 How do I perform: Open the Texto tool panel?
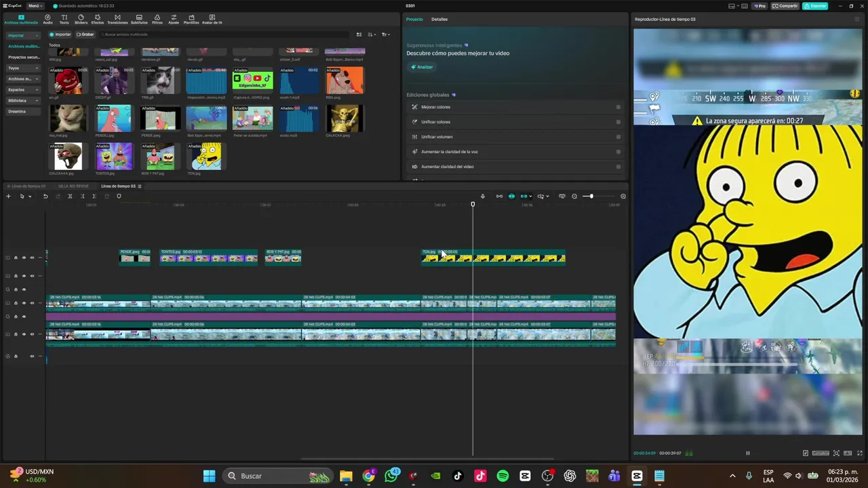(x=64, y=19)
